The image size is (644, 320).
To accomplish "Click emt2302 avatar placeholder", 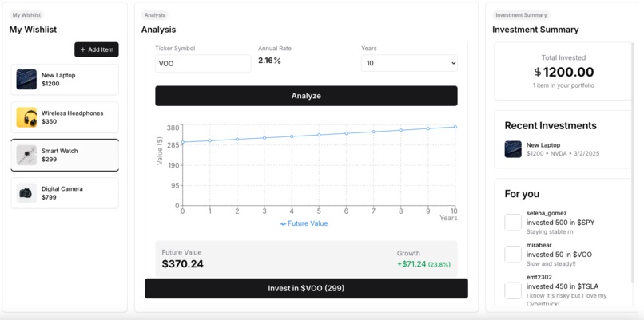I will [x=513, y=290].
